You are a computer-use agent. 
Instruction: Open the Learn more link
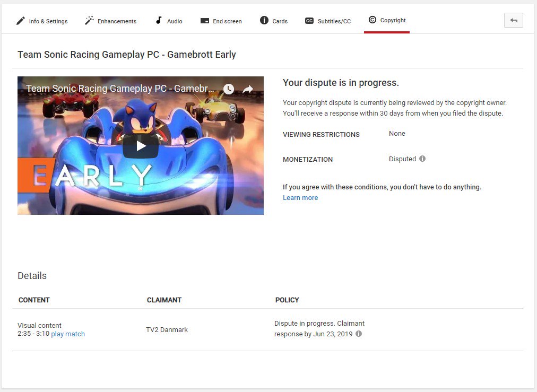(x=300, y=197)
